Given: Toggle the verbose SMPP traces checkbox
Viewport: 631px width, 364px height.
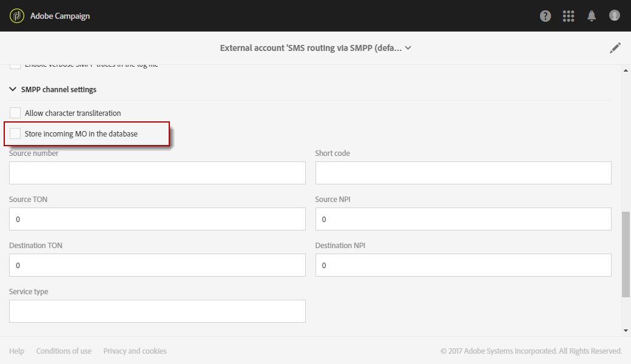Looking at the screenshot, I should point(15,66).
